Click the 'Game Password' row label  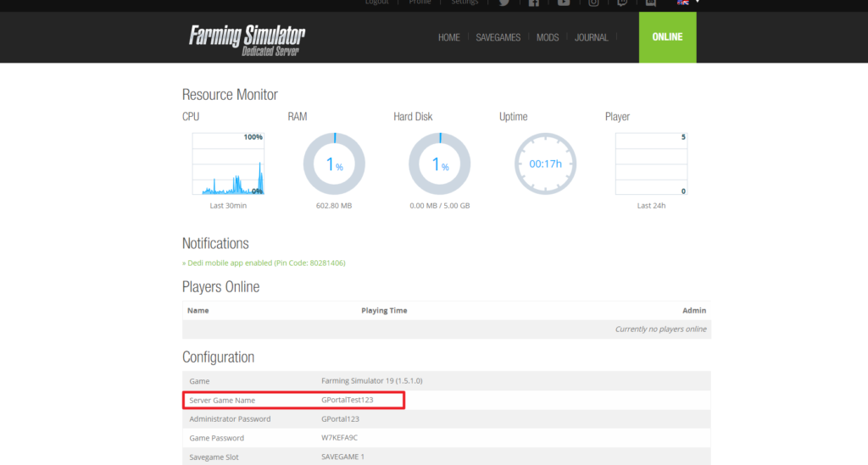(216, 438)
